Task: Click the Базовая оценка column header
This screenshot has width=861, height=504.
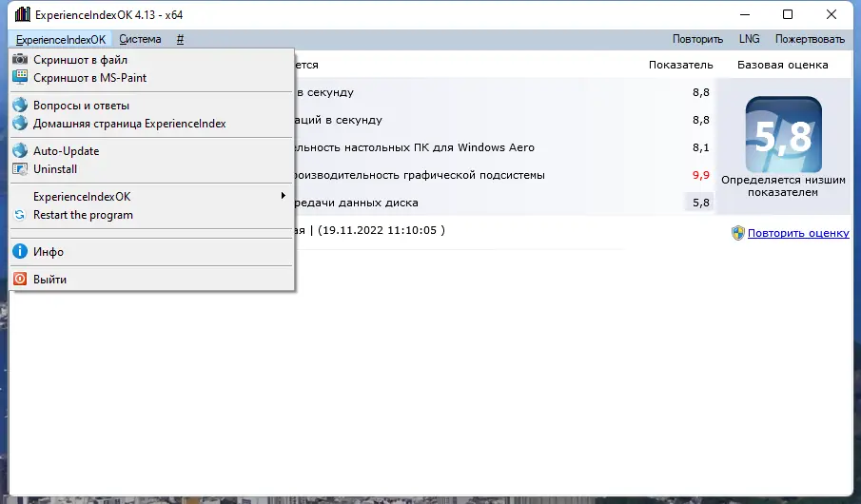Action: pos(782,65)
